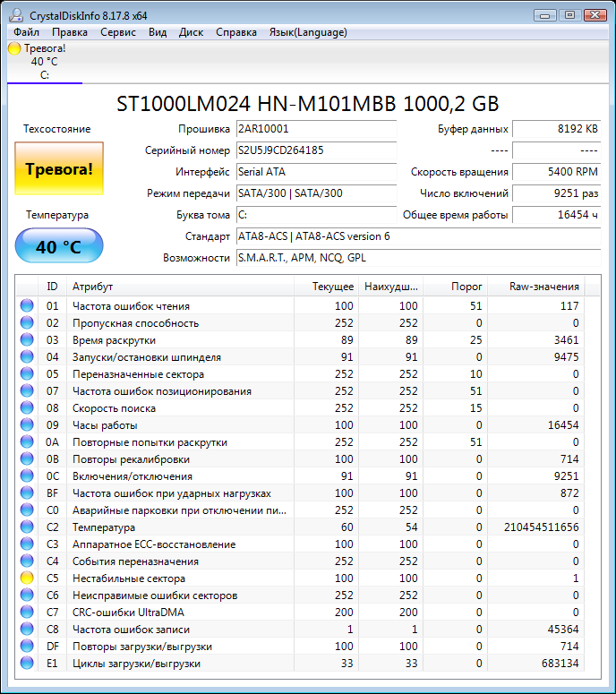616x694 pixels.
Task: Select raw value 9475 in row 04
Action: (567, 357)
